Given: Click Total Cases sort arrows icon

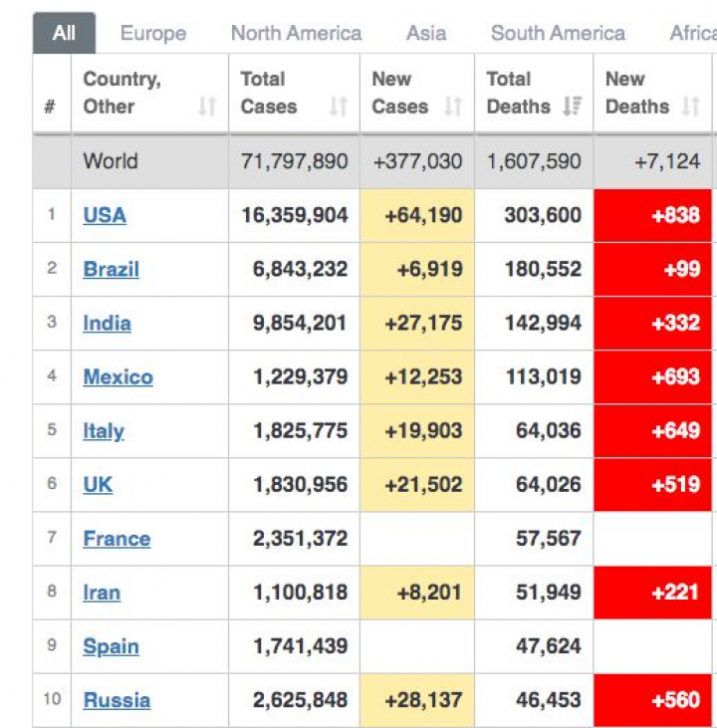Looking at the screenshot, I should 339,107.
